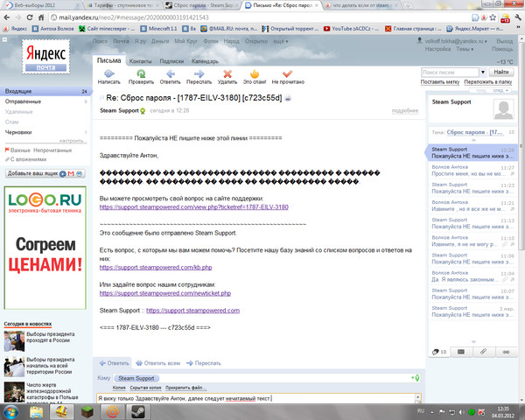Click the Не прочитано checkmark icon
This screenshot has width=525, height=420.
click(x=287, y=73)
